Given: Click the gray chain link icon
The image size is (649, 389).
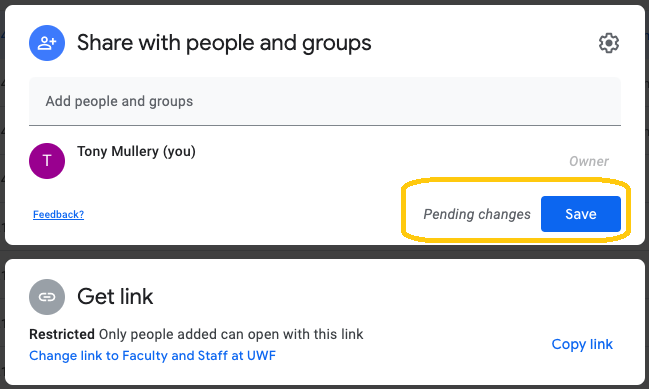Looking at the screenshot, I should coord(47,297).
